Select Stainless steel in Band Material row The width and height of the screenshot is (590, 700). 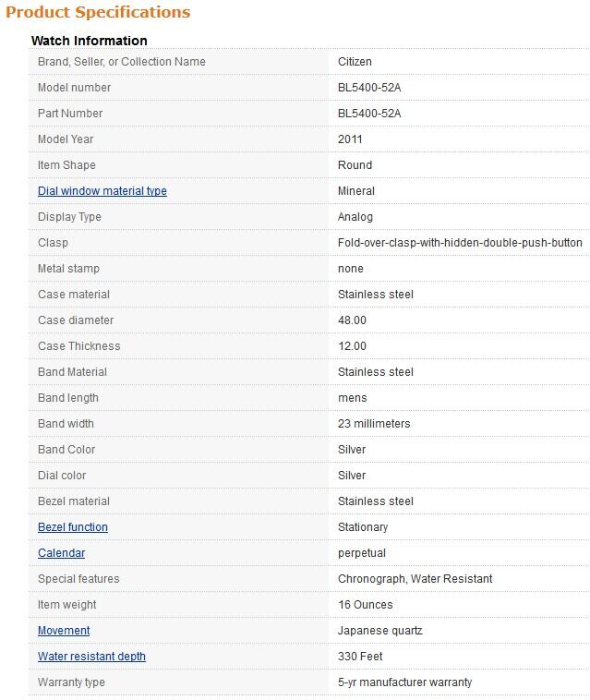pos(376,372)
